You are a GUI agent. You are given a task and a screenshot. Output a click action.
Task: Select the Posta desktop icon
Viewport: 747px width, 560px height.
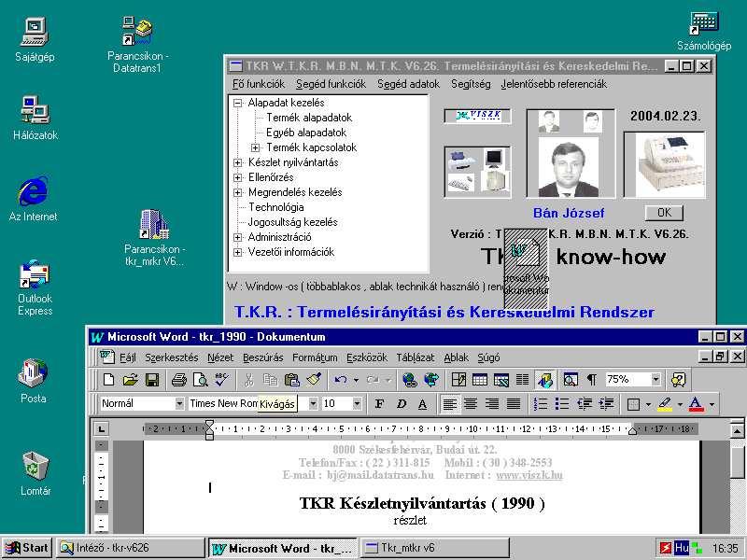coord(34,381)
